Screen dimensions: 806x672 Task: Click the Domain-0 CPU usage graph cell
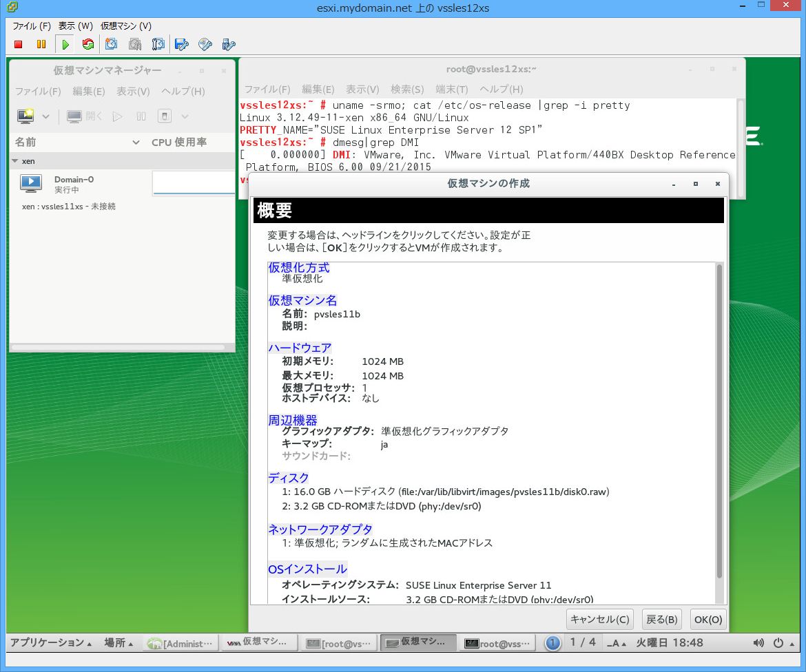[194, 183]
